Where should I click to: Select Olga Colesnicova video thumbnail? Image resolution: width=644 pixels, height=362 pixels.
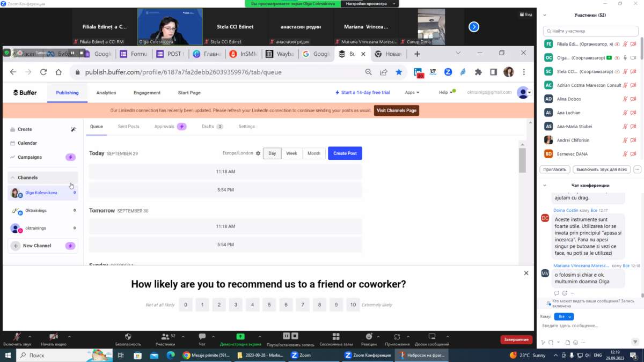pos(170,26)
